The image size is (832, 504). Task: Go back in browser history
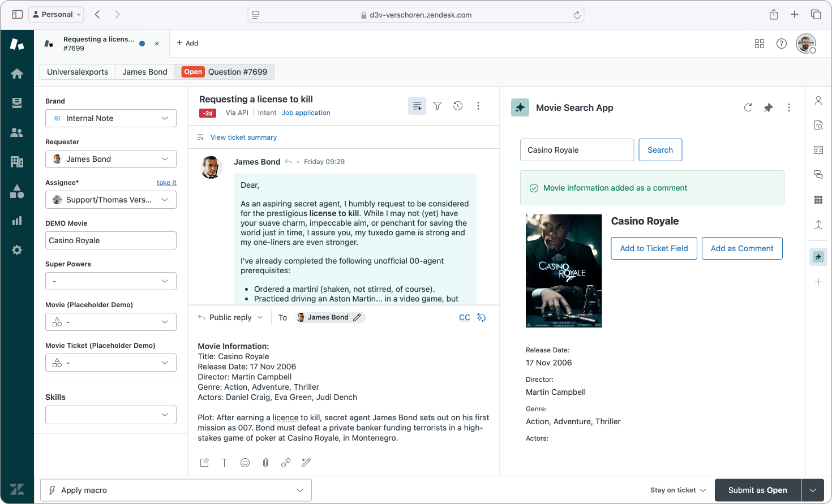pos(97,14)
